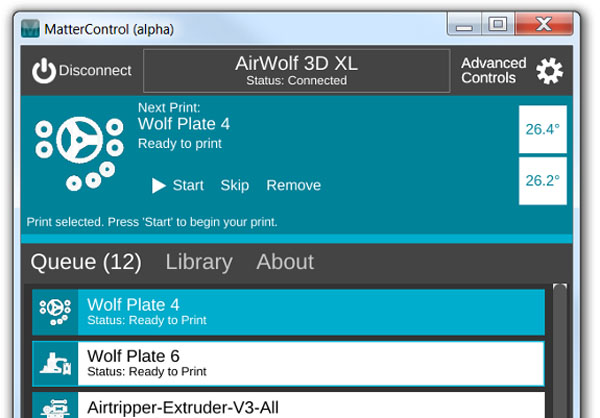This screenshot has height=418, width=600.
Task: Click the 26.2° temperature box
Action: click(x=543, y=181)
